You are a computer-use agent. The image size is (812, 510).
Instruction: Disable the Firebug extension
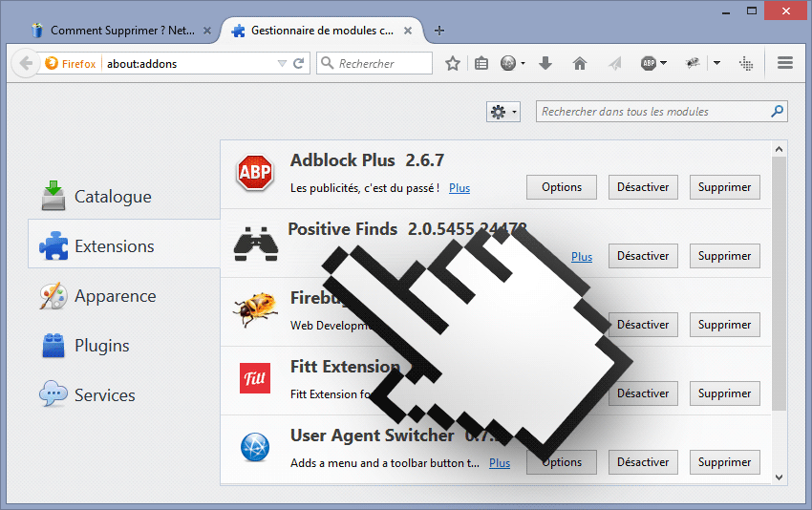(x=643, y=325)
